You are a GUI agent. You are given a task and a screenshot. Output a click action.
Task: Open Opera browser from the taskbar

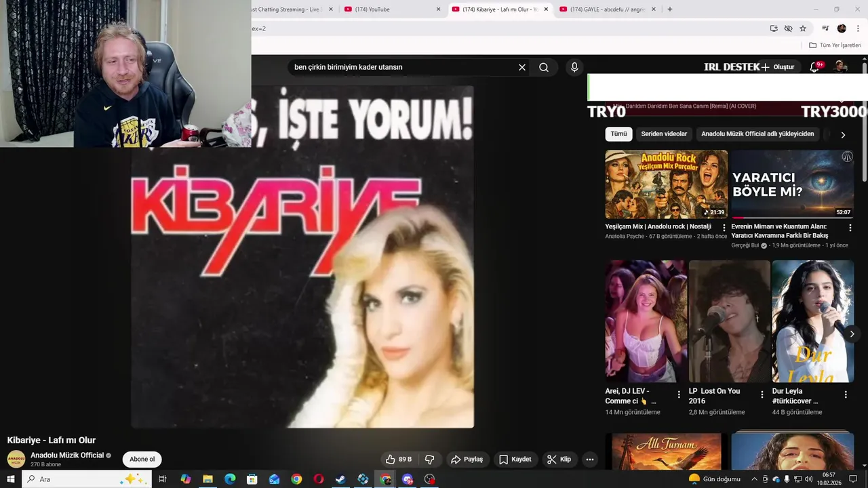[x=319, y=479]
